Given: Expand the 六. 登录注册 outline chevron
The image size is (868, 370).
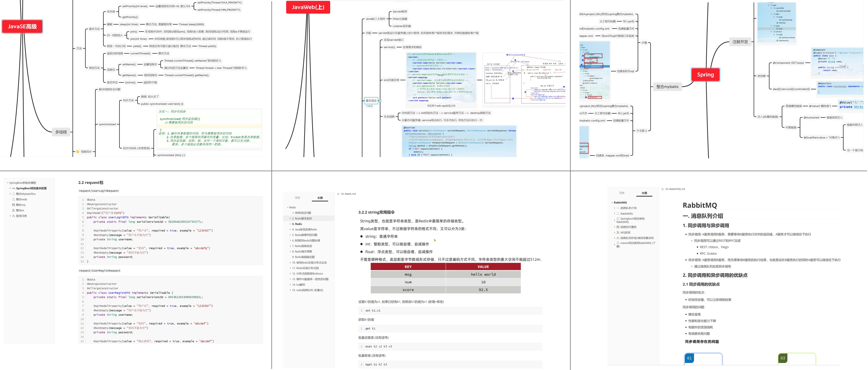Looking at the screenshot, I should click(x=10, y=216).
